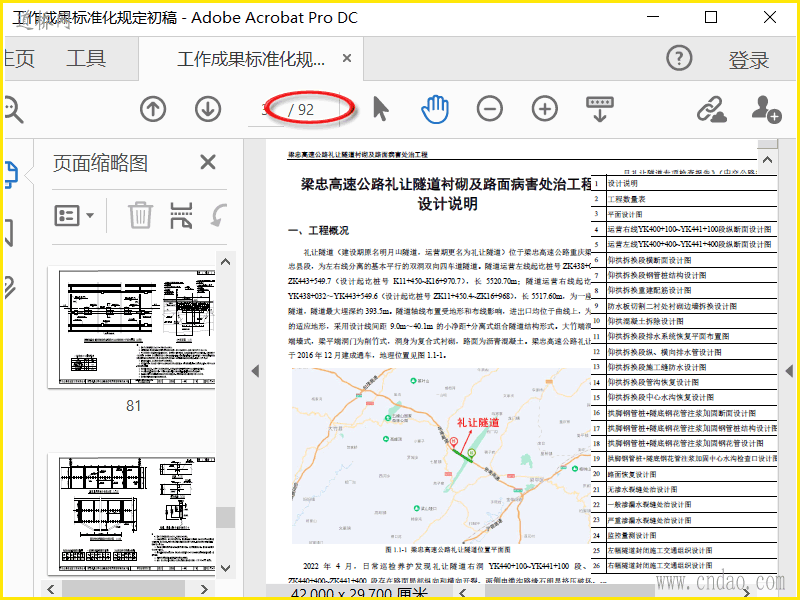Viewport: 800px width, 600px height.
Task: Click the 路面恢复设计图 row
Action: coord(684,474)
